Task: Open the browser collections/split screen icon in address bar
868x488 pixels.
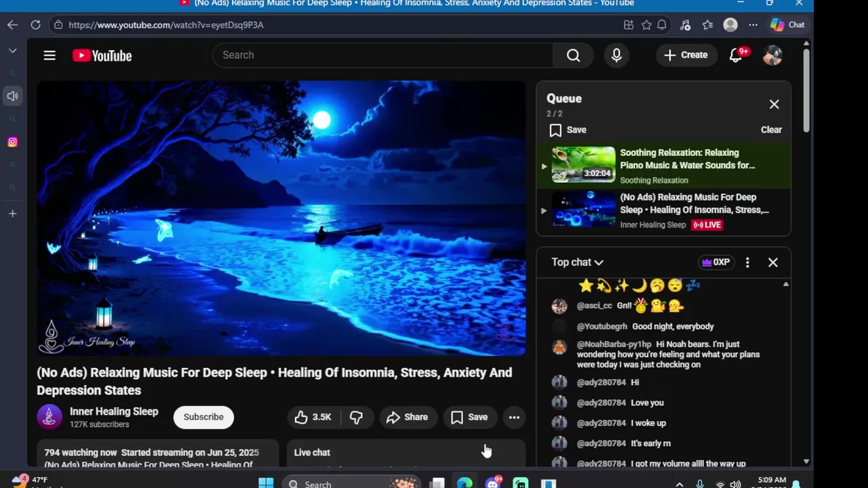Action: 629,24
